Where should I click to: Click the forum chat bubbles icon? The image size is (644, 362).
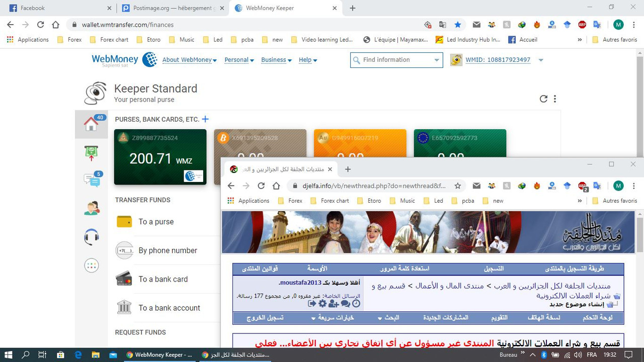345,304
